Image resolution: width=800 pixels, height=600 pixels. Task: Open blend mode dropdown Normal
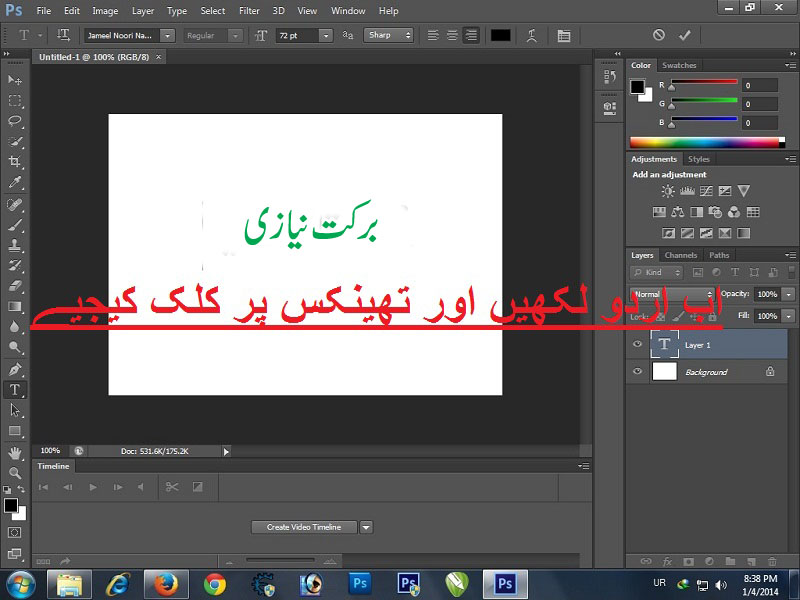point(672,294)
